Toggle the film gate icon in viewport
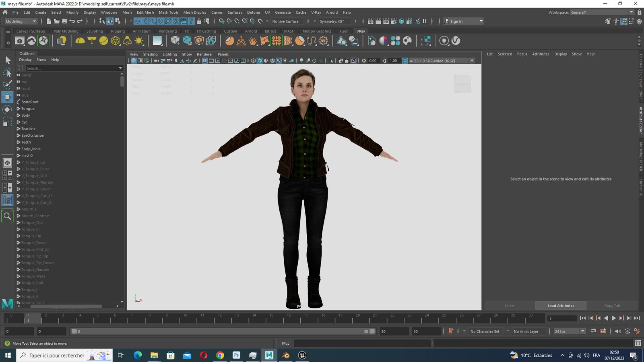644x362 pixels. 211,61
